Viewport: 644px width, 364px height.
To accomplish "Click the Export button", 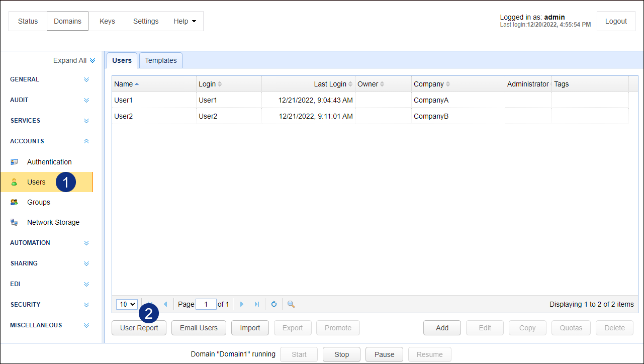I will tap(293, 328).
